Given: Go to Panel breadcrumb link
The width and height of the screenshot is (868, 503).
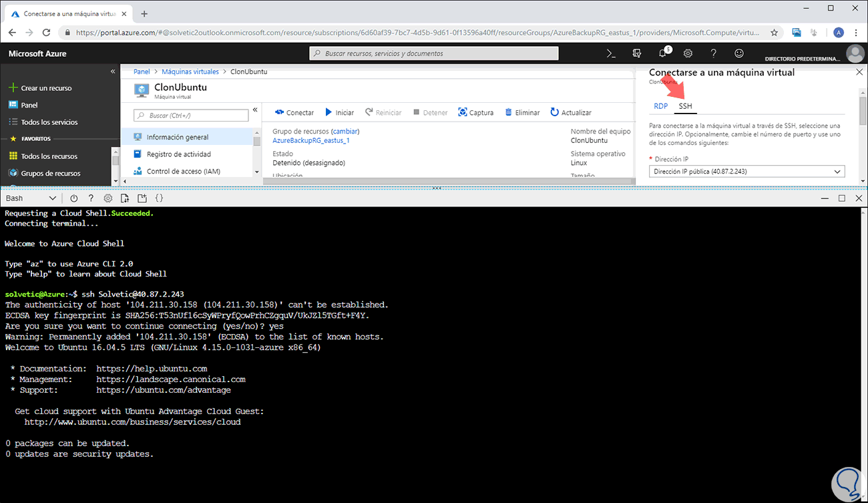Looking at the screenshot, I should click(x=142, y=71).
